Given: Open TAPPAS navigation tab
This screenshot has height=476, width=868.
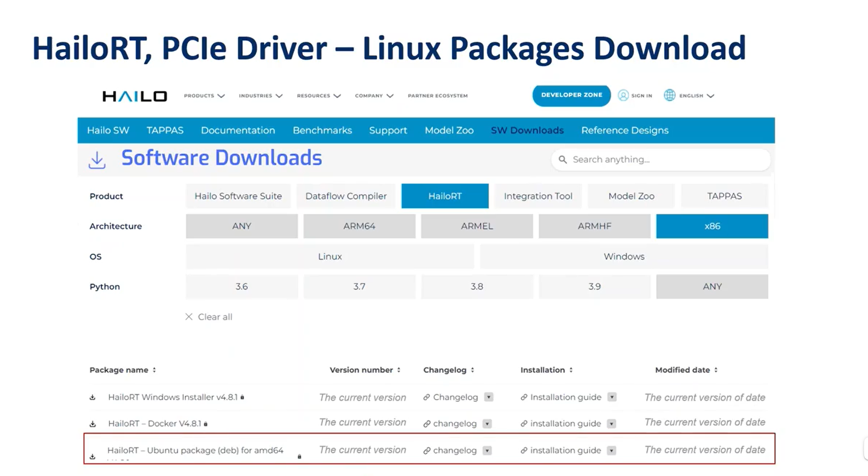Looking at the screenshot, I should tap(165, 130).
